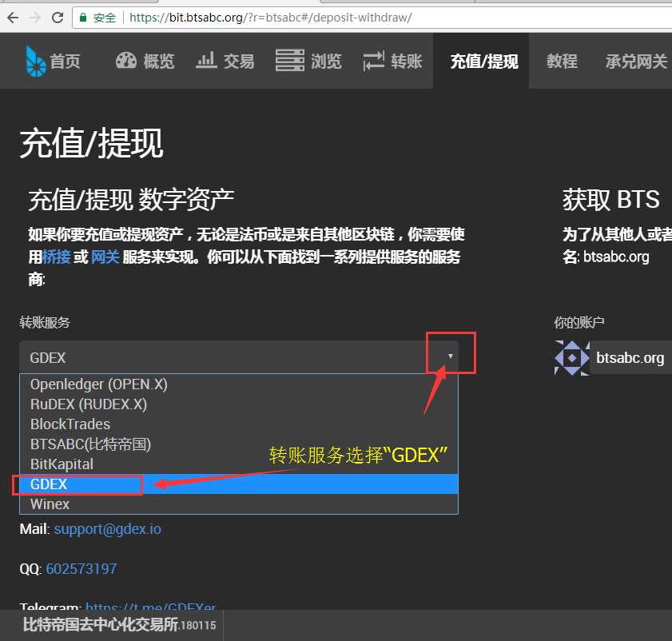Viewport: 672px width, 641px height.
Task: Open the 浏览 explore menu item
Action: click(x=326, y=62)
